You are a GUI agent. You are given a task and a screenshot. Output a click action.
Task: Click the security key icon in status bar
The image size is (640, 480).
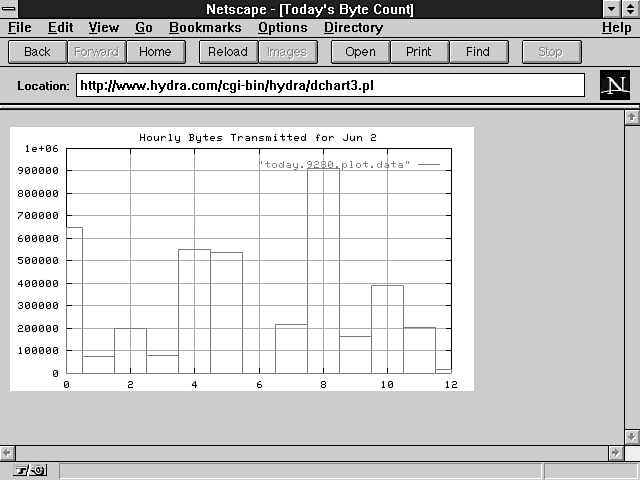(x=29, y=470)
